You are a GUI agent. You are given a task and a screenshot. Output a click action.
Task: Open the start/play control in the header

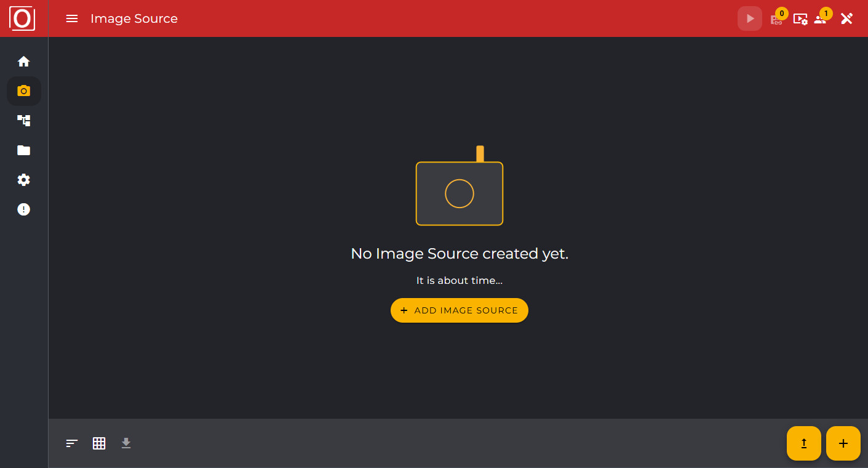[749, 18]
